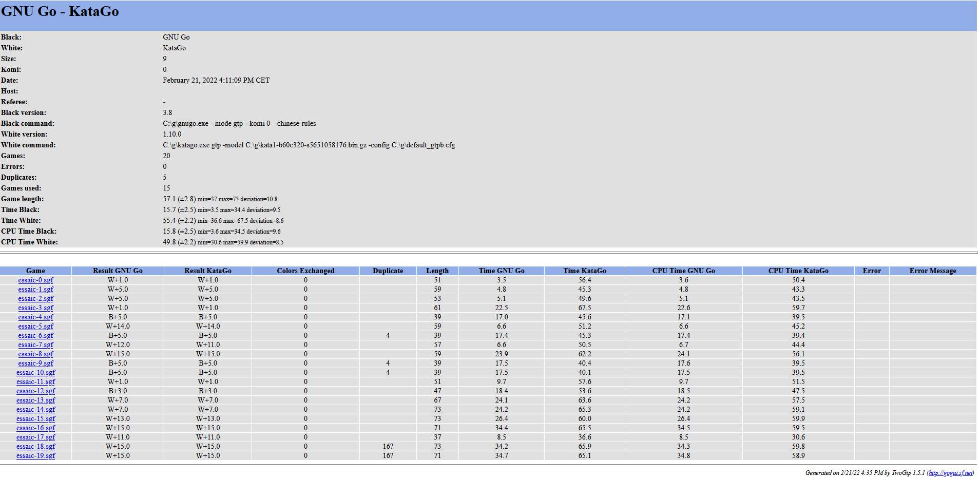
Task: Click the GNU Go - KataGo page title
Action: point(60,11)
